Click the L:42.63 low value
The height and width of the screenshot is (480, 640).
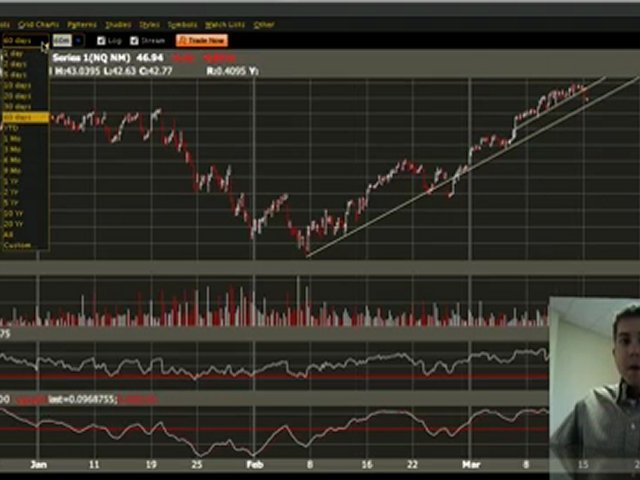(119, 71)
